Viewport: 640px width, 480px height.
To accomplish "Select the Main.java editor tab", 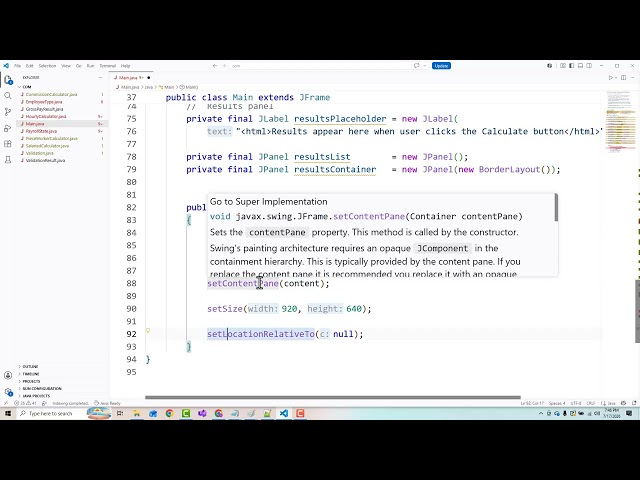I will [131, 78].
